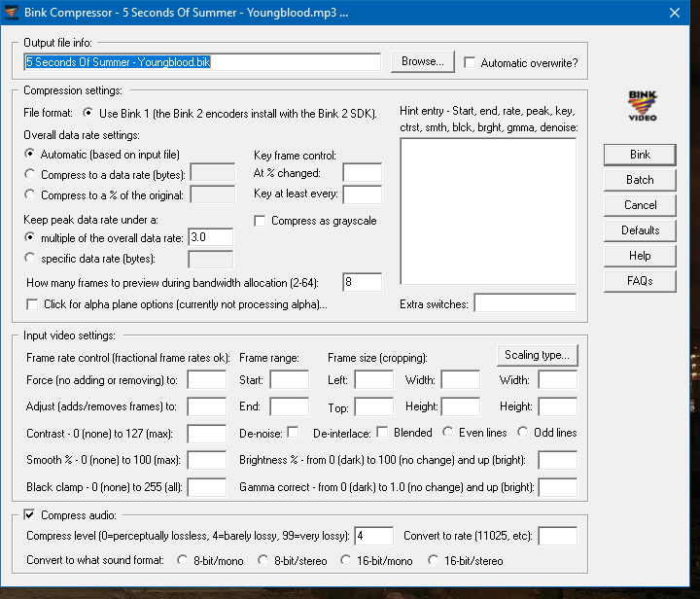This screenshot has width=700, height=599.
Task: Start compression with the Bink button
Action: 640,155
